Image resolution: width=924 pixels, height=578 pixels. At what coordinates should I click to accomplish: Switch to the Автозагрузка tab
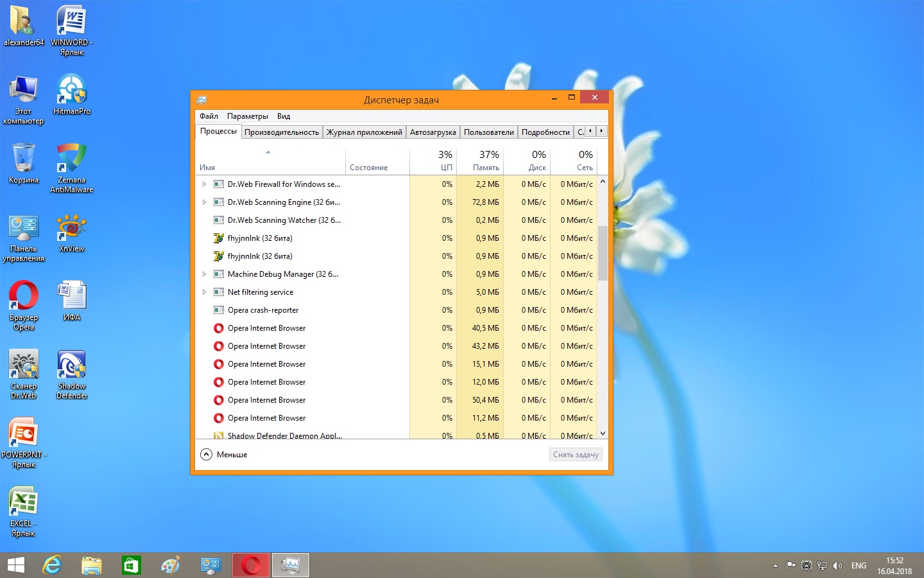click(432, 132)
